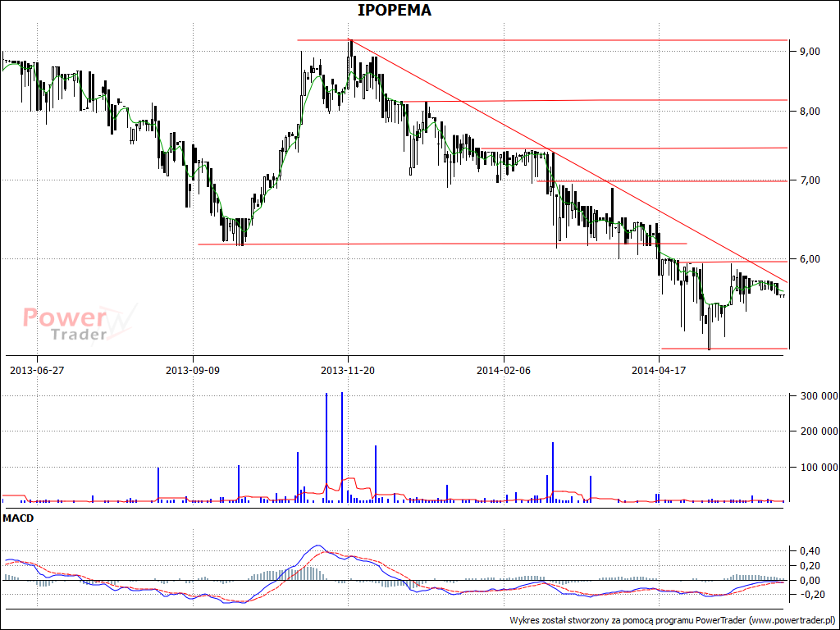Select the 0,40 MACD axis label
Screen dimensions: 840x630
[x=810, y=550]
